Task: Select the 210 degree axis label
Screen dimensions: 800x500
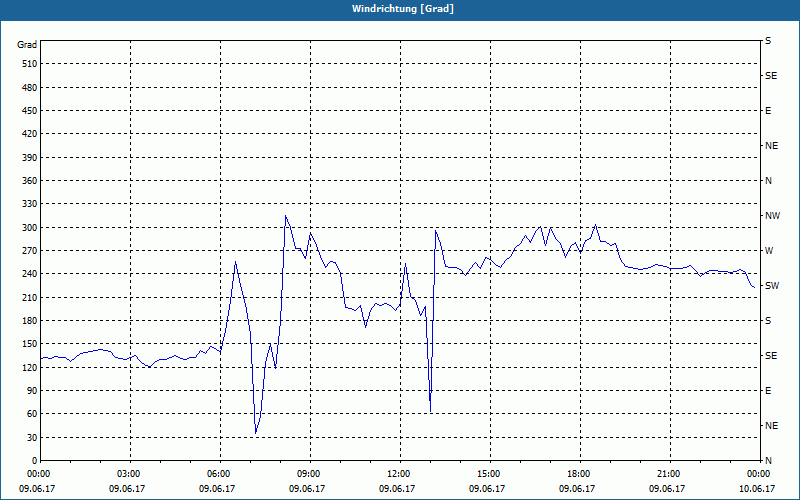Action: click(x=30, y=297)
